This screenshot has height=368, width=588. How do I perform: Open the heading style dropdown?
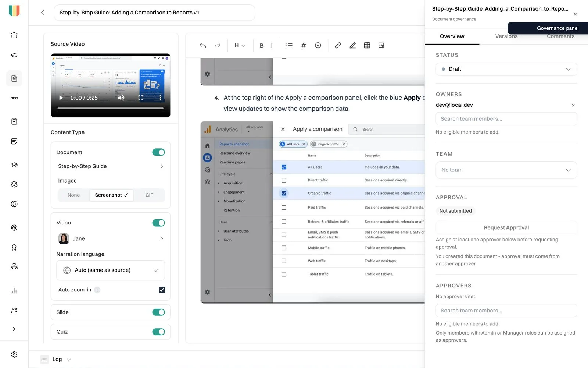click(240, 45)
